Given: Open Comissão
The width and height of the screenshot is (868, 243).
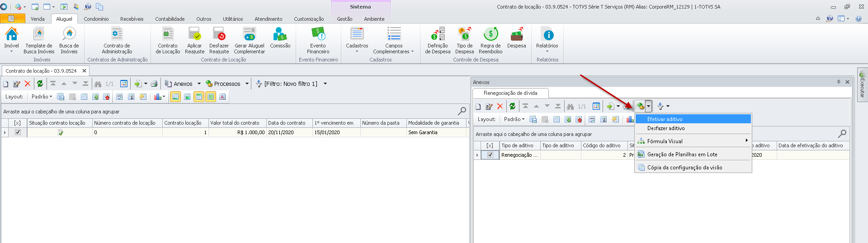Looking at the screenshot, I should coord(280,38).
